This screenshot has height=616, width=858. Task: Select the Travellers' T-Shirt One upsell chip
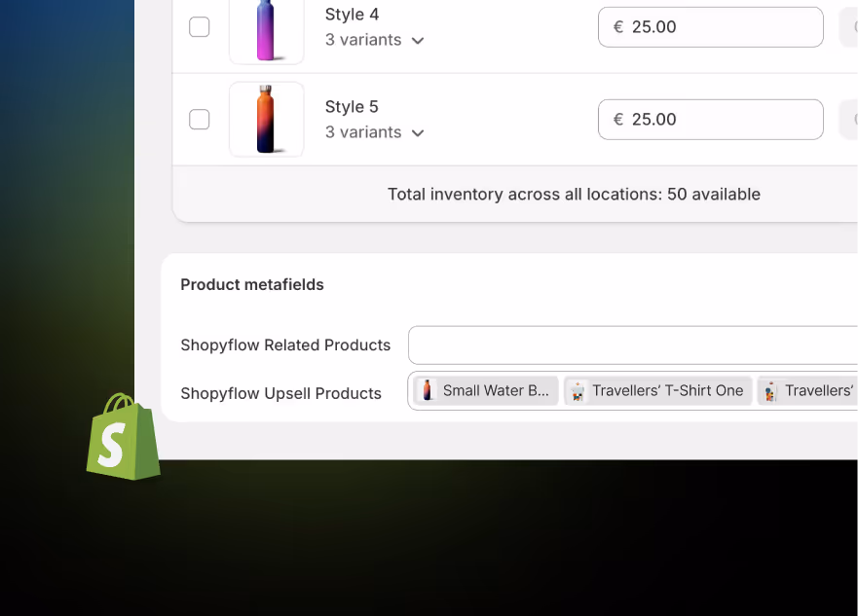(657, 390)
